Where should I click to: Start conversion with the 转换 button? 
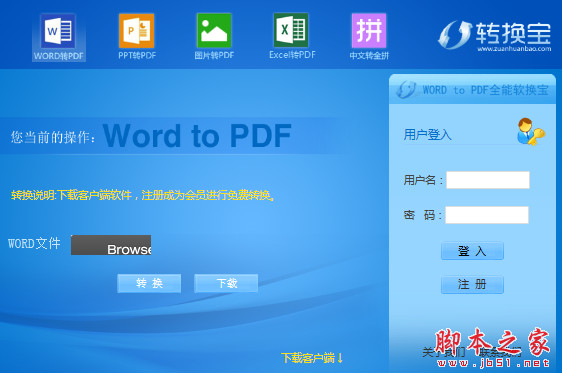coord(149,283)
